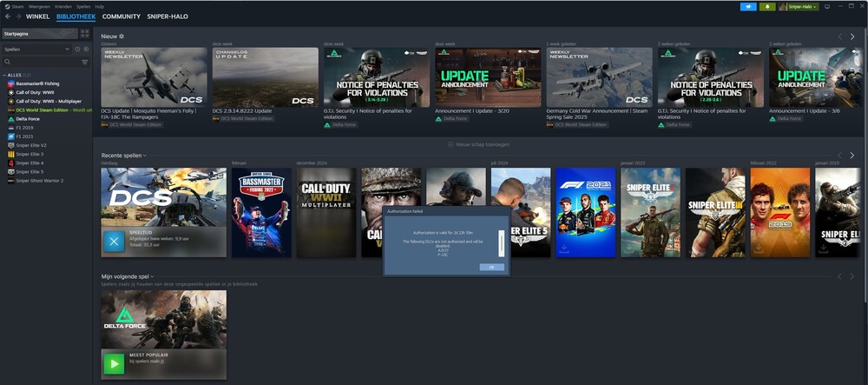The width and height of the screenshot is (868, 385).
Task: Click the clock recent-activity sort icon
Action: pos(77,50)
